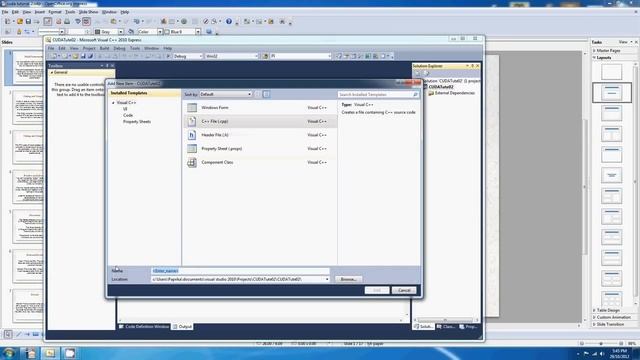Viewport: 640px width, 360px height.
Task: Open the Build menu in Visual C++
Action: point(104,49)
